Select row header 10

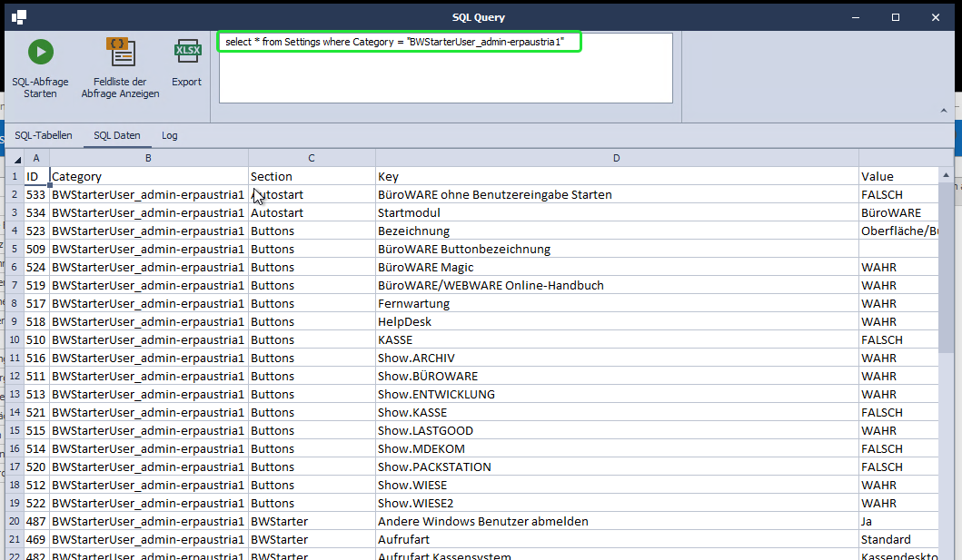(x=15, y=340)
